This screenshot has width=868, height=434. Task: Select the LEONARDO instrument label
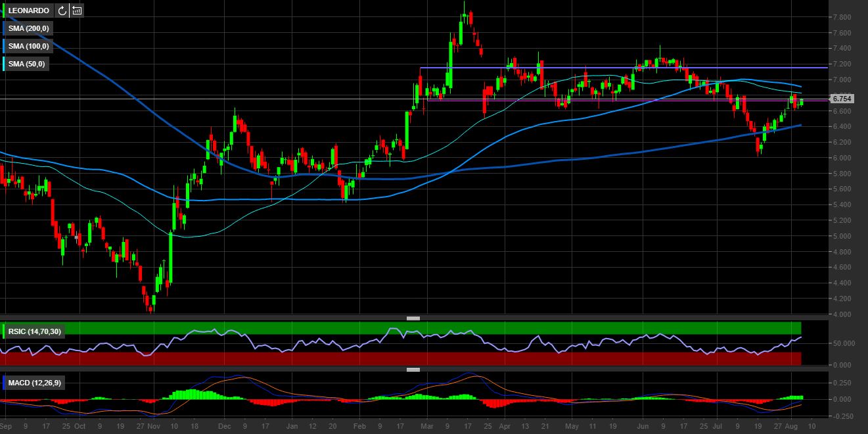point(29,11)
